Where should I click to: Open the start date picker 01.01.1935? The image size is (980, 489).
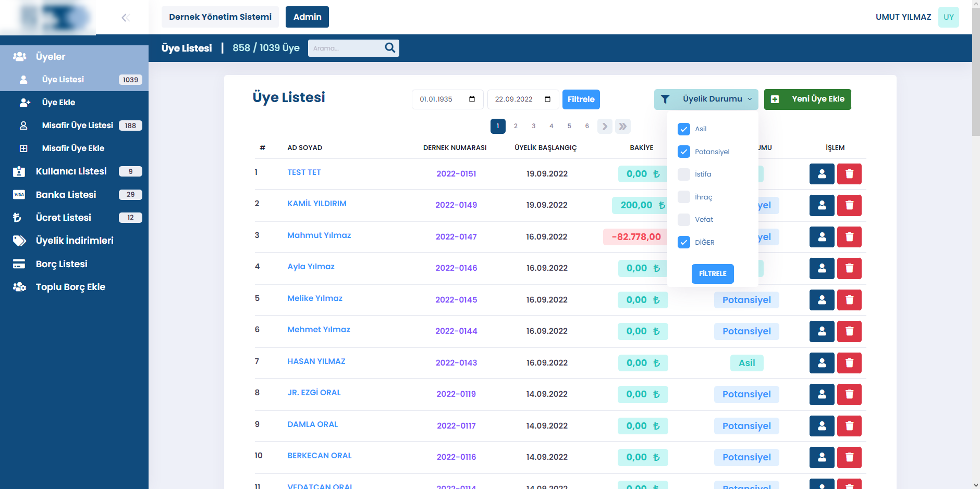(472, 99)
